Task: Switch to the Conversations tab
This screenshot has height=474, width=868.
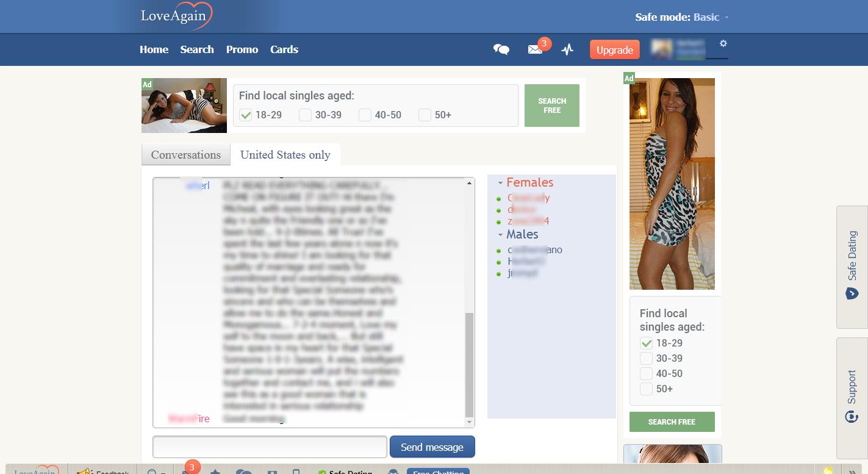Action: click(x=186, y=155)
